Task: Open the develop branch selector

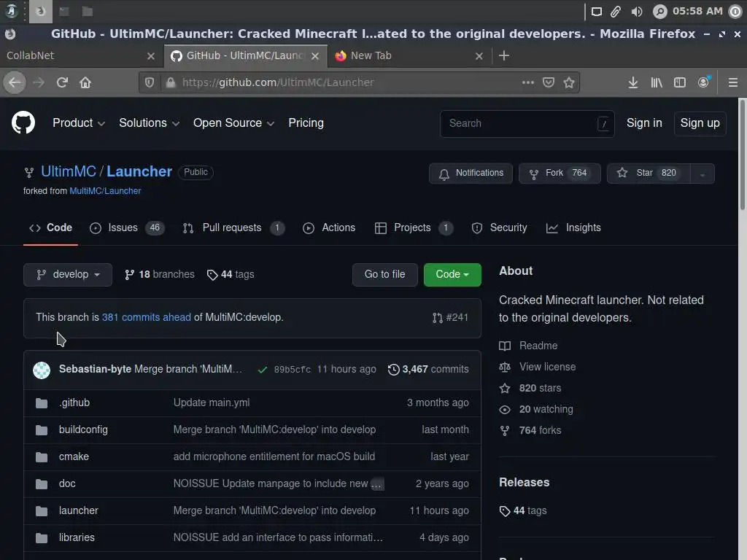Action: tap(68, 275)
